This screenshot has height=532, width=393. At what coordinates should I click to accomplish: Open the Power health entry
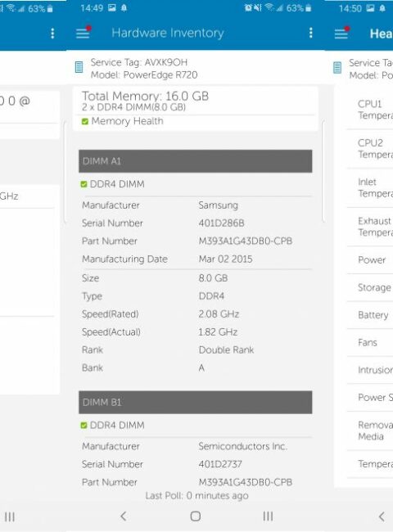[369, 260]
